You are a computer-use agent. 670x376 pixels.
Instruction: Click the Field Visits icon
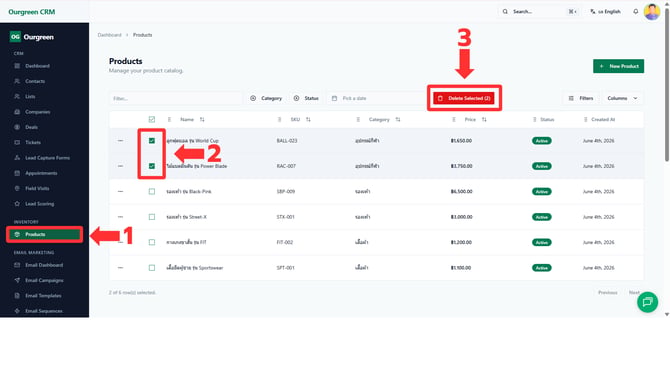(x=17, y=188)
